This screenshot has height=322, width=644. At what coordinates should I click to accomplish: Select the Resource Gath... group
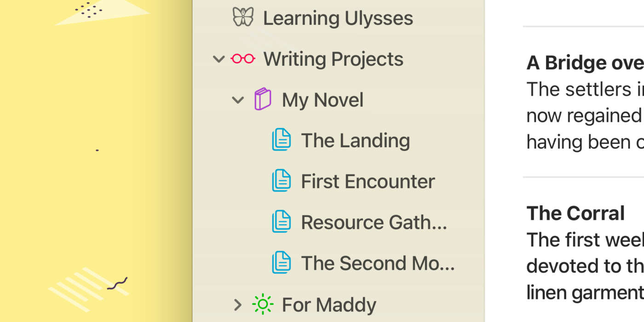(374, 222)
